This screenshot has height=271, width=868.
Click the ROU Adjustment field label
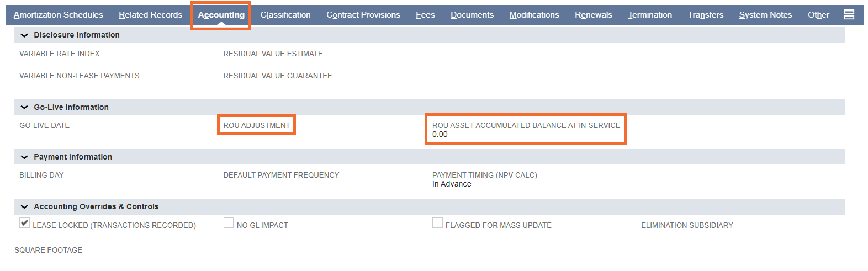tap(257, 125)
